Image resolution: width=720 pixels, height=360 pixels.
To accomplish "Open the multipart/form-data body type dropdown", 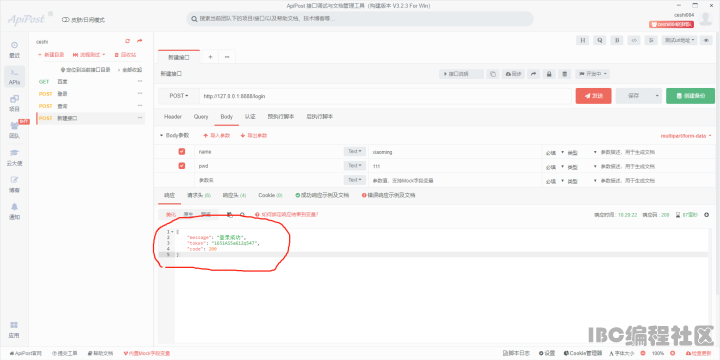I will point(686,136).
